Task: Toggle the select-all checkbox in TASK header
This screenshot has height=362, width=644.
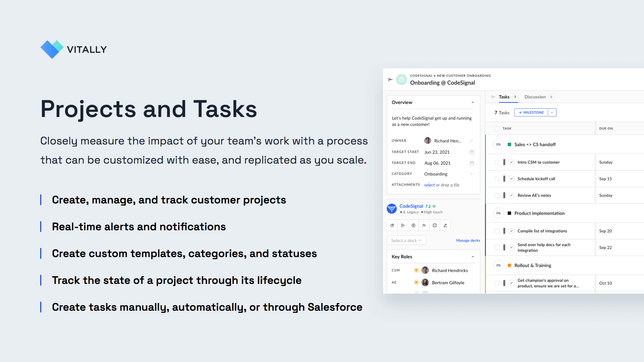Action: pos(497,129)
